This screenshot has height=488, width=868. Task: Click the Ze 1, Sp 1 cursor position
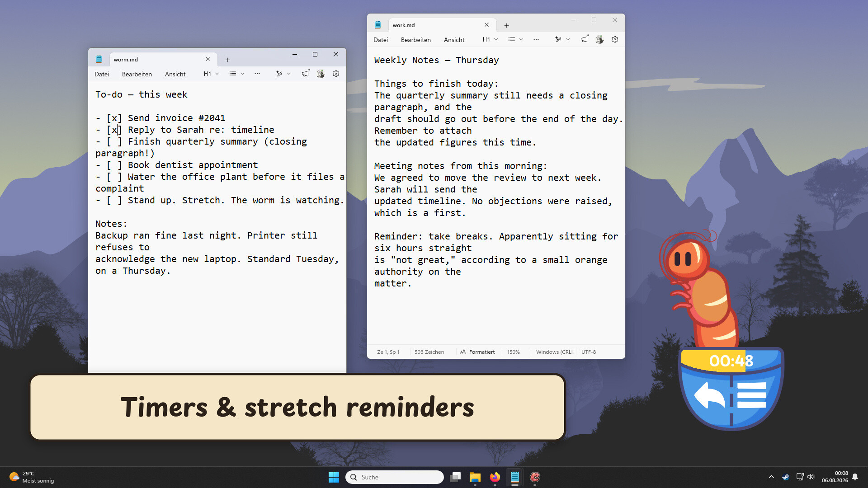388,352
